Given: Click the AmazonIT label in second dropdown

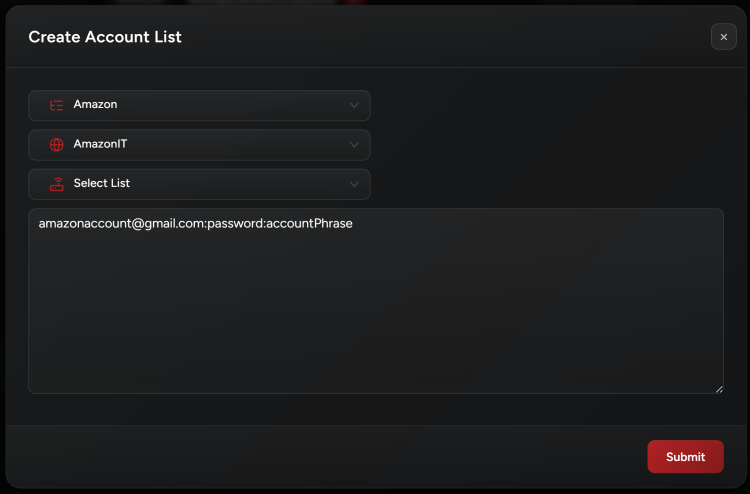Looking at the screenshot, I should [x=100, y=144].
